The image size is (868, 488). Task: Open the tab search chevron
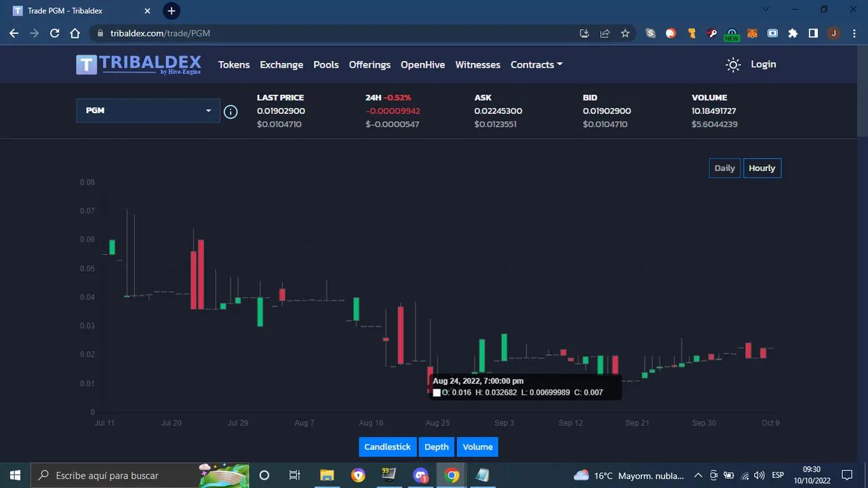[x=766, y=9]
